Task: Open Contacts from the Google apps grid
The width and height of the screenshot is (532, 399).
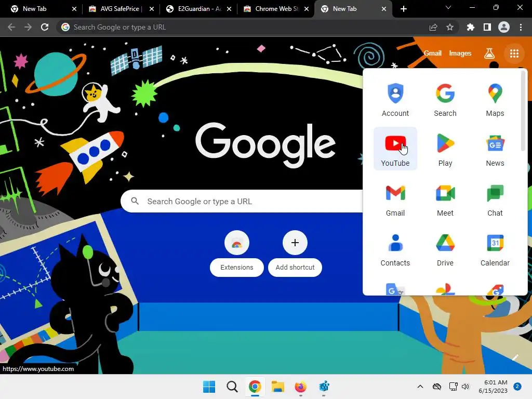Action: tap(395, 249)
